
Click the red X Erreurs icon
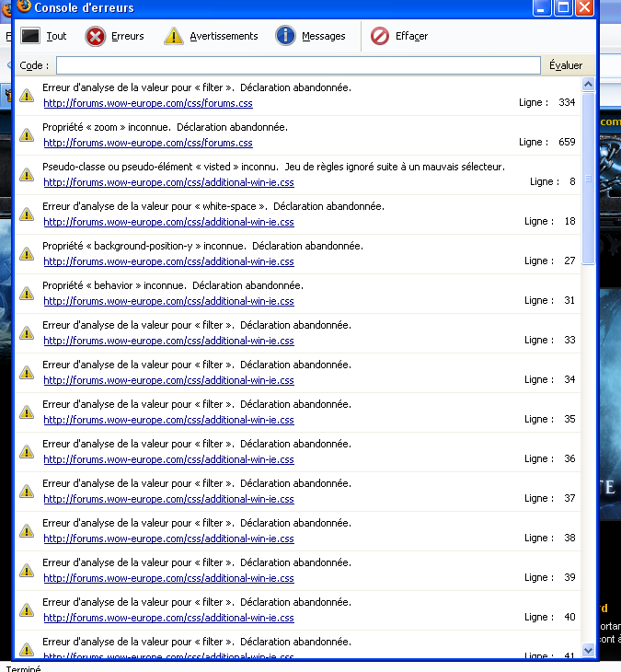[95, 36]
